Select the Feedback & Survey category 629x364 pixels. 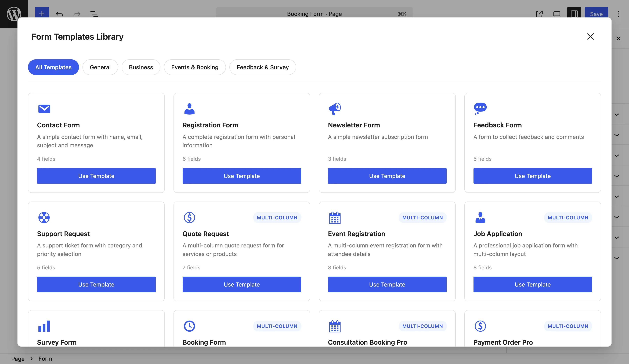263,67
